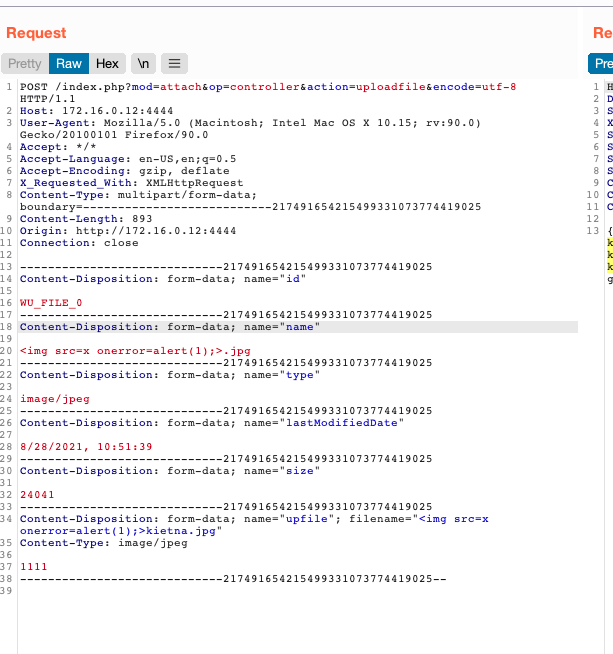The height and width of the screenshot is (654, 613).
Task: Switch to the Pretty view tab
Action: [x=25, y=63]
